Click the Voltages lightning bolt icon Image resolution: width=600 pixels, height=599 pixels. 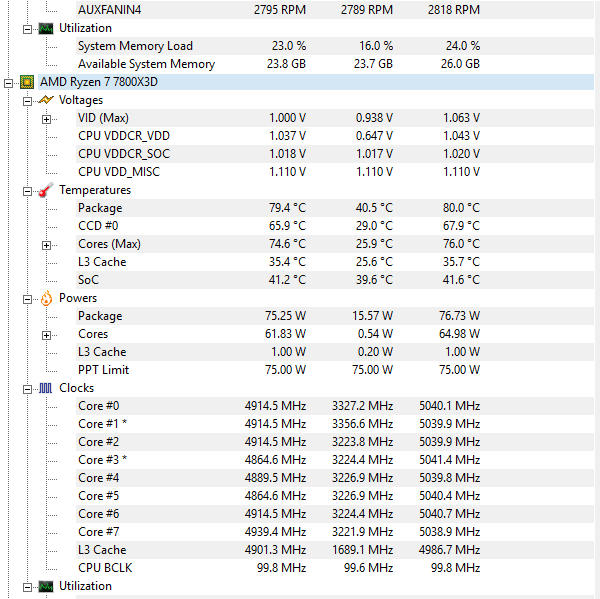pyautogui.click(x=46, y=100)
